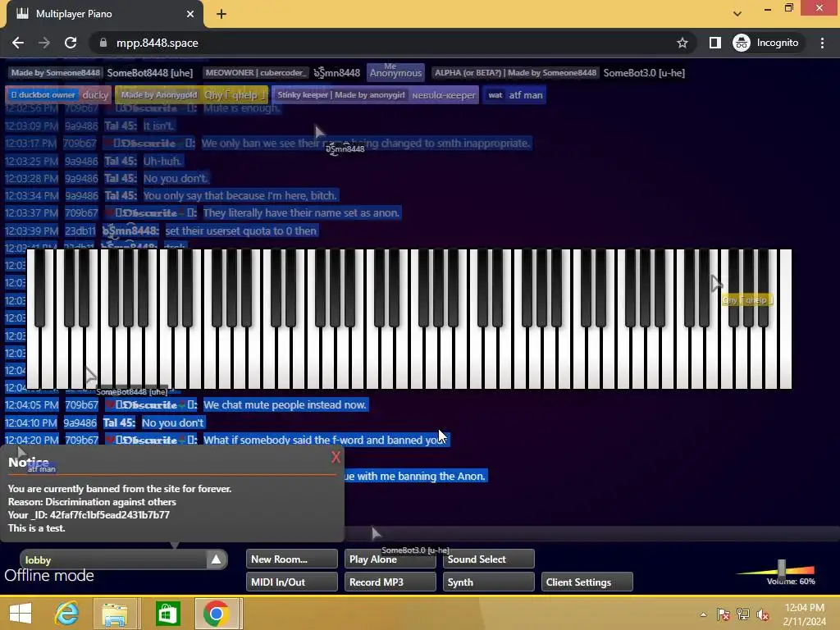This screenshot has width=840, height=630.
Task: Open network status tray icon
Action: 743,614
